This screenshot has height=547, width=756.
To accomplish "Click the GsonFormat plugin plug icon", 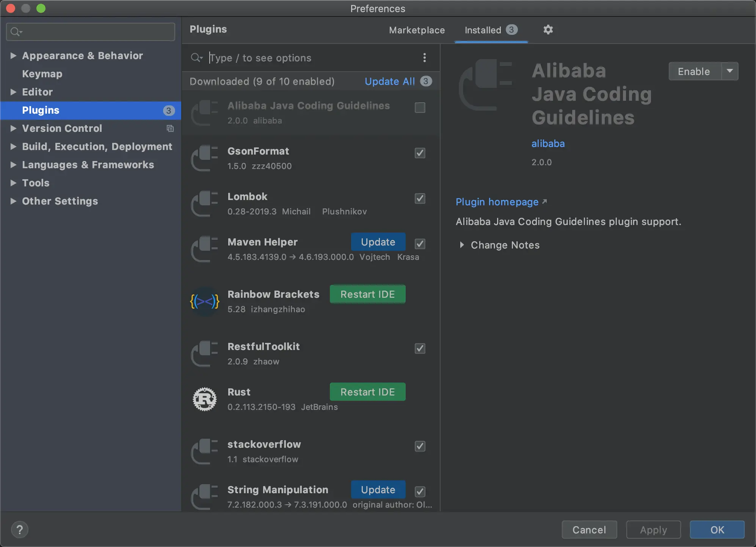I will point(205,158).
